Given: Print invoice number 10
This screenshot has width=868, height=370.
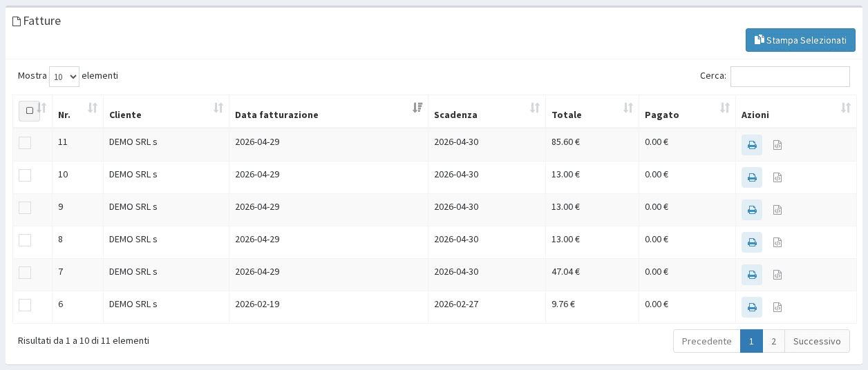Looking at the screenshot, I should pos(752,177).
